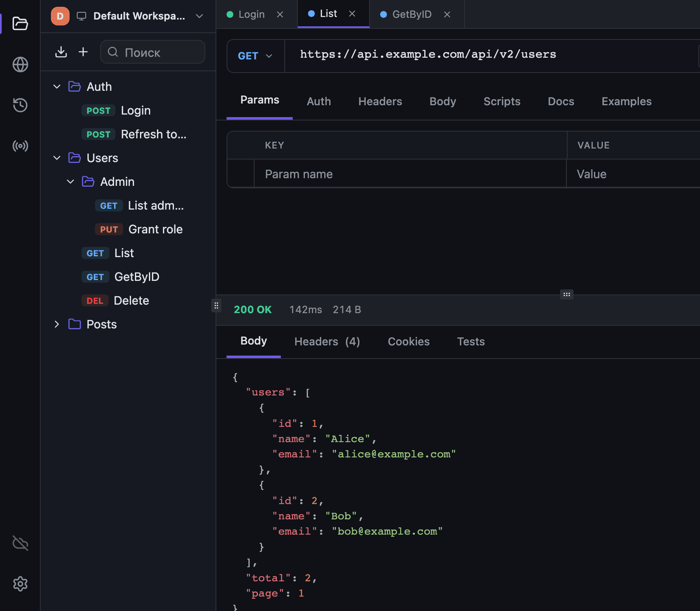Open the Headers request tab
The image size is (700, 611).
point(380,101)
